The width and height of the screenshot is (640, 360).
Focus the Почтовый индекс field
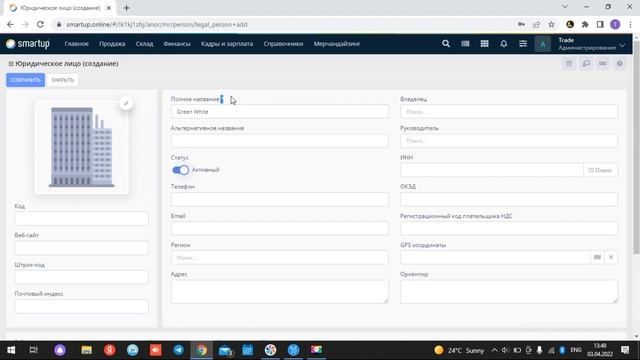tap(82, 307)
